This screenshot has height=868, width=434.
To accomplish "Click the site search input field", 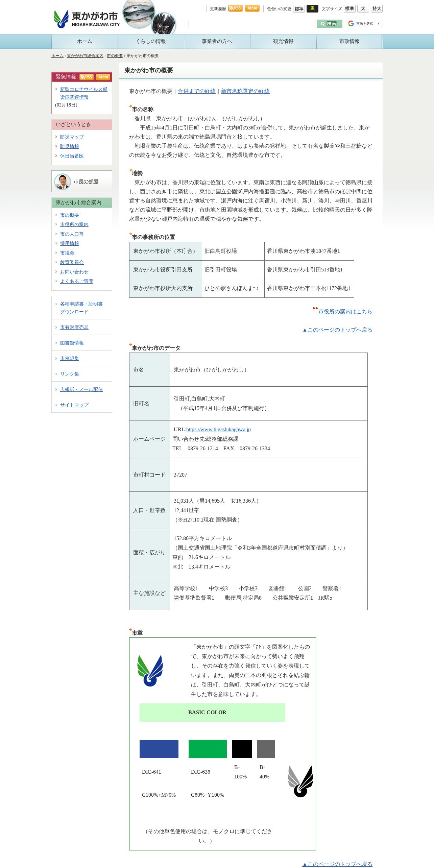I will [252, 24].
